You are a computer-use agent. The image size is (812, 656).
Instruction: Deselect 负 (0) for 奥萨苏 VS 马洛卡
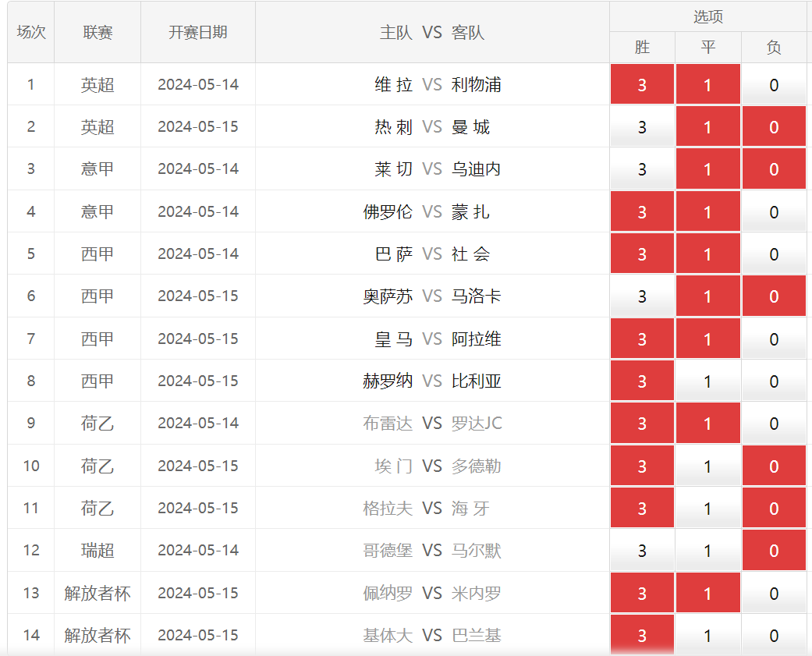774,296
